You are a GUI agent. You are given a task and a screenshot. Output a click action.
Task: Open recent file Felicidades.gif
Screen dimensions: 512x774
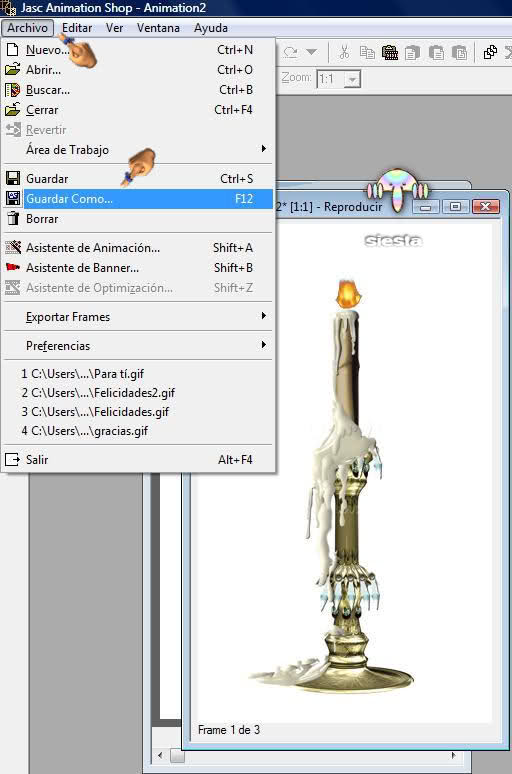pos(138,412)
